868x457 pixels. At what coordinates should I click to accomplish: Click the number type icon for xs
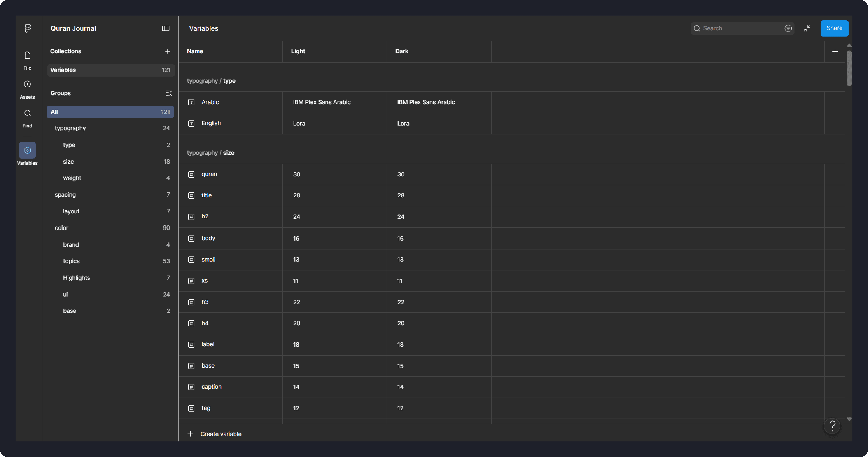click(x=191, y=281)
